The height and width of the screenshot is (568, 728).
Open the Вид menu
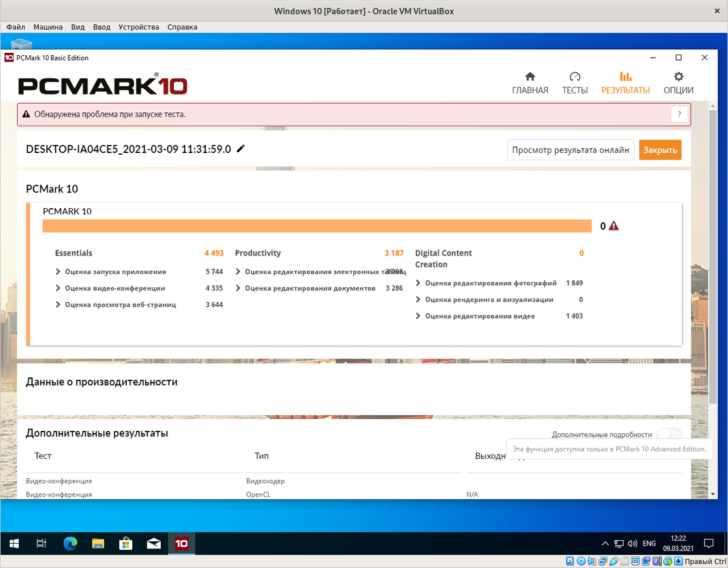pyautogui.click(x=78, y=27)
